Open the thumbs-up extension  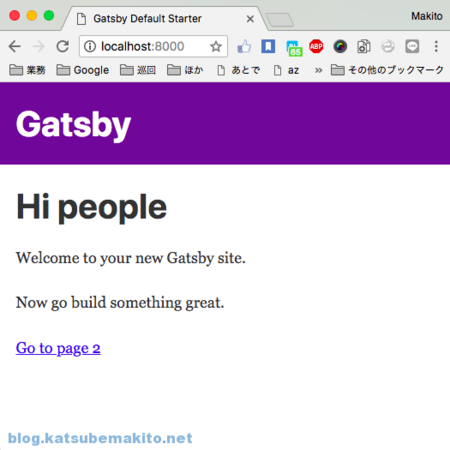click(x=244, y=46)
